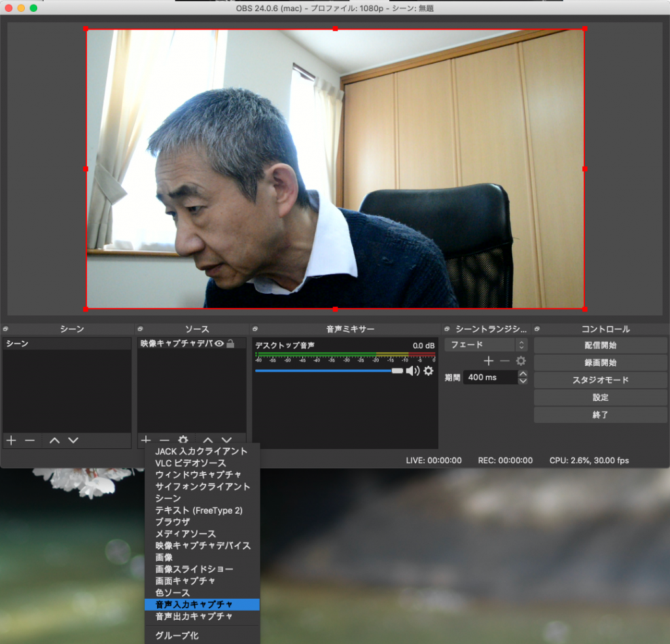Click the 録画開始 button
This screenshot has width=670, height=644.
coord(600,363)
